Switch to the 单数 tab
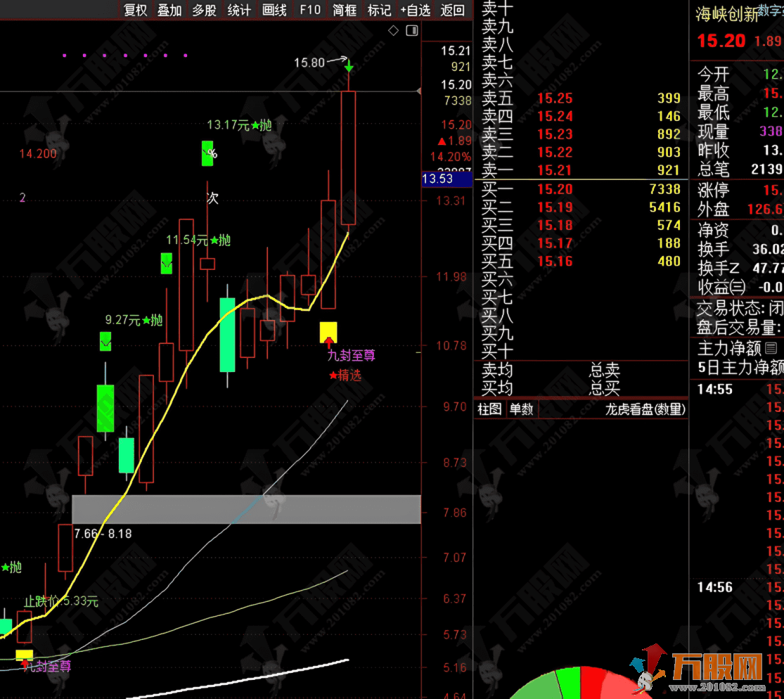The width and height of the screenshot is (784, 699). point(521,409)
